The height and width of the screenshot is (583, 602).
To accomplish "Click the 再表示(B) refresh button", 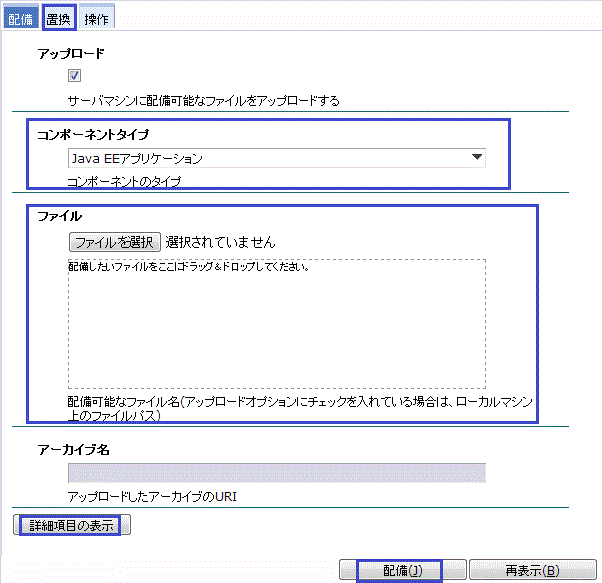I will (532, 571).
